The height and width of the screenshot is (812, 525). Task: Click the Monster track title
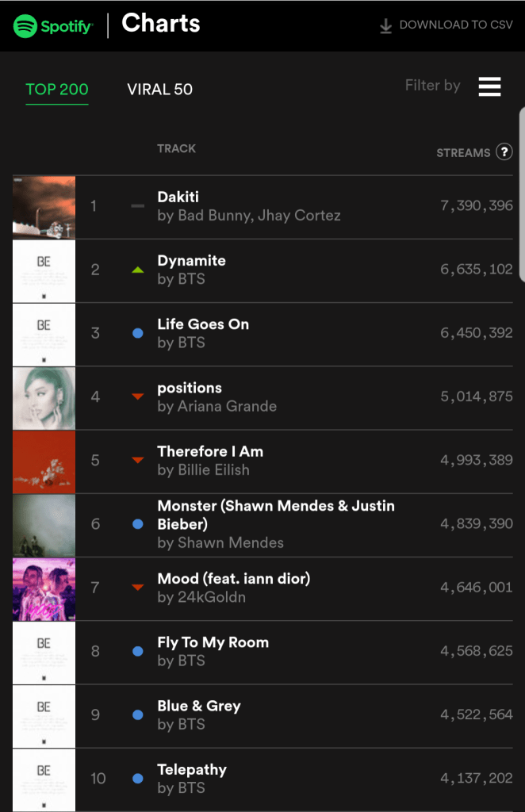(275, 515)
